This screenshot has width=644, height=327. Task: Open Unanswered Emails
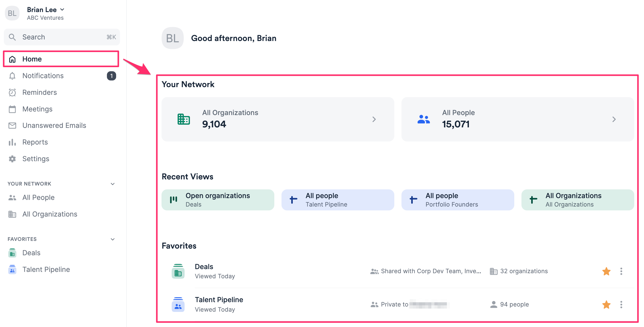54,125
